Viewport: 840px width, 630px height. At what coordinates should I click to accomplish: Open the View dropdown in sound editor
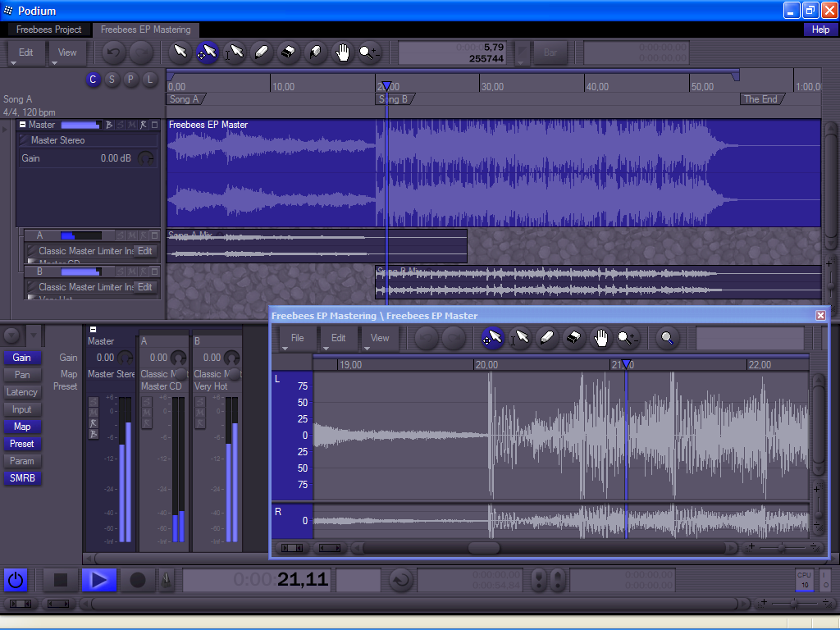click(379, 339)
